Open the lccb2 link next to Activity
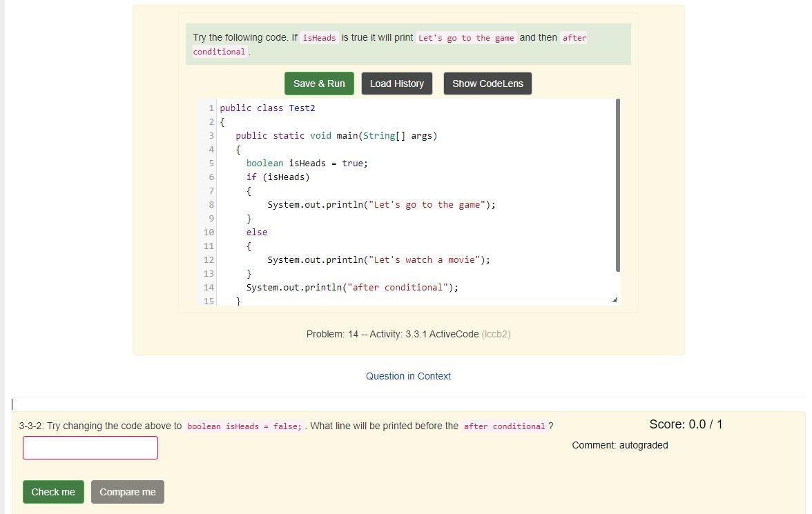Viewport: 812px width, 514px height. point(499,334)
